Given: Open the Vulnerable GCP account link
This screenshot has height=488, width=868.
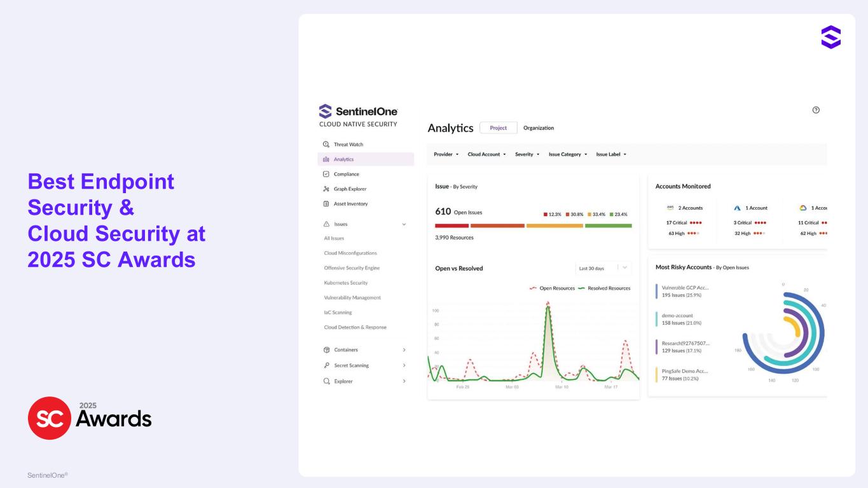Looking at the screenshot, I should pos(685,287).
